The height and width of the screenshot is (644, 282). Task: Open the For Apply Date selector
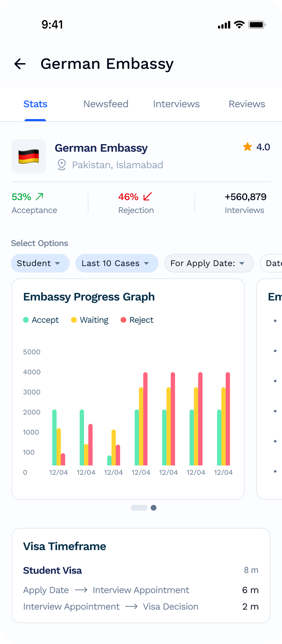point(209,263)
